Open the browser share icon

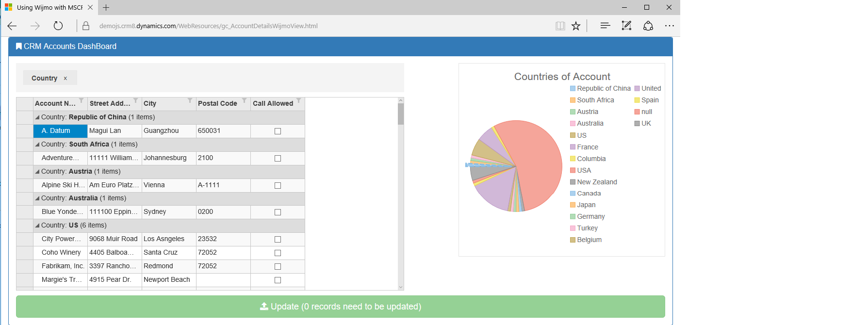648,26
